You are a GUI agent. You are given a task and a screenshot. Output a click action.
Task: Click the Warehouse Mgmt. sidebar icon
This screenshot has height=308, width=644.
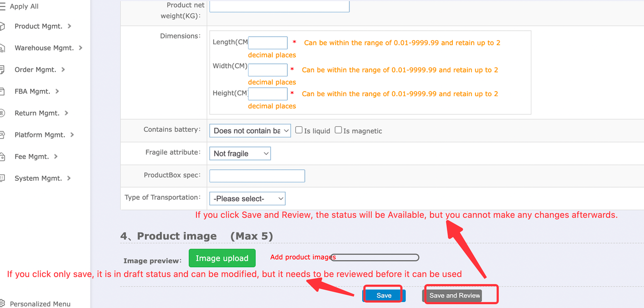click(3, 48)
